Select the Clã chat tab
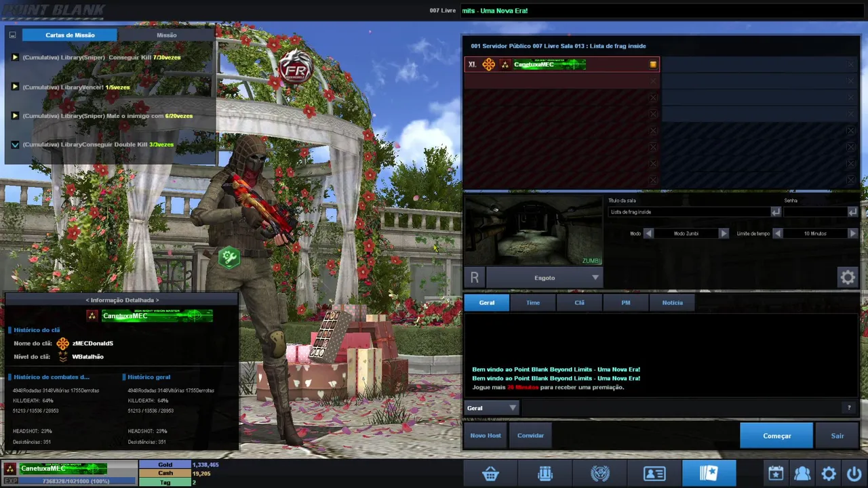 [x=579, y=303]
